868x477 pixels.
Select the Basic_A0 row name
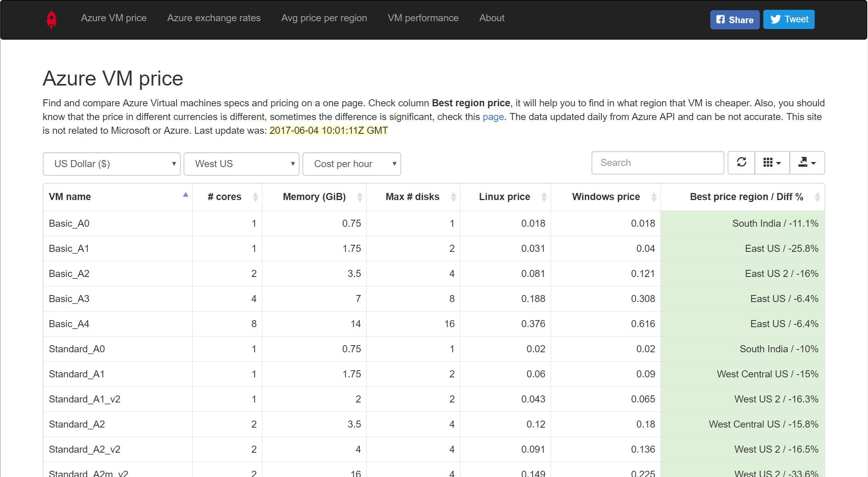[x=69, y=224]
